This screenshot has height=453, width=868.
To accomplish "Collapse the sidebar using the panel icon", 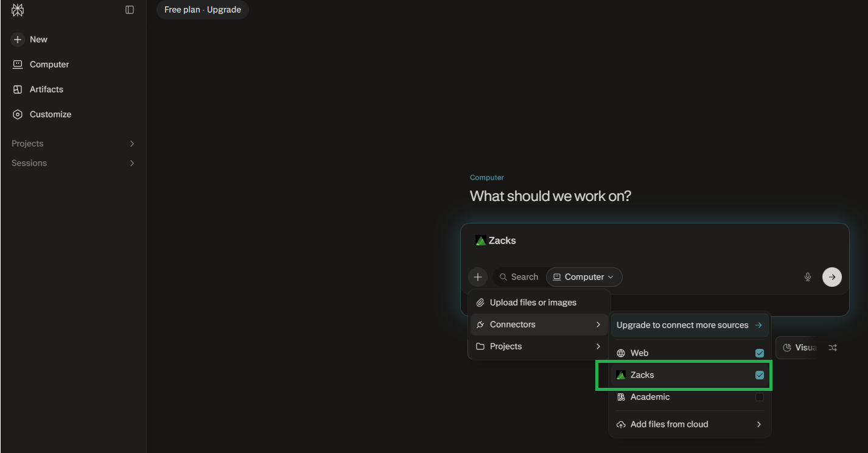I will (x=130, y=10).
